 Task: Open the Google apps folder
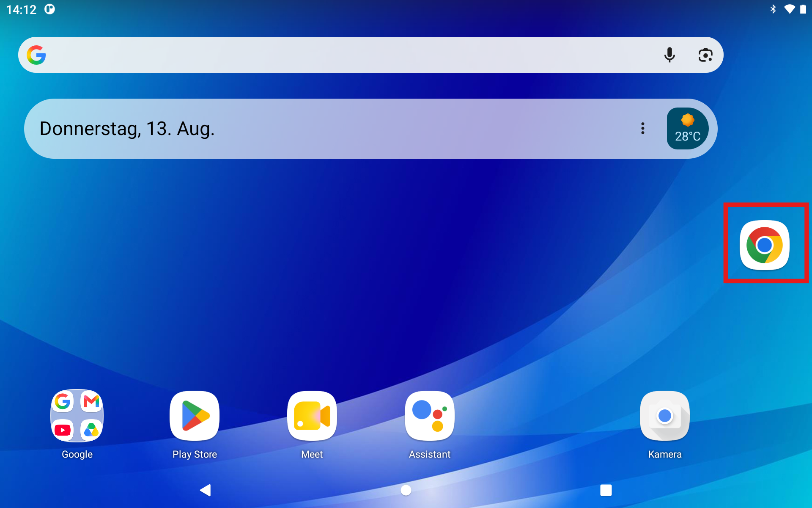click(x=77, y=416)
